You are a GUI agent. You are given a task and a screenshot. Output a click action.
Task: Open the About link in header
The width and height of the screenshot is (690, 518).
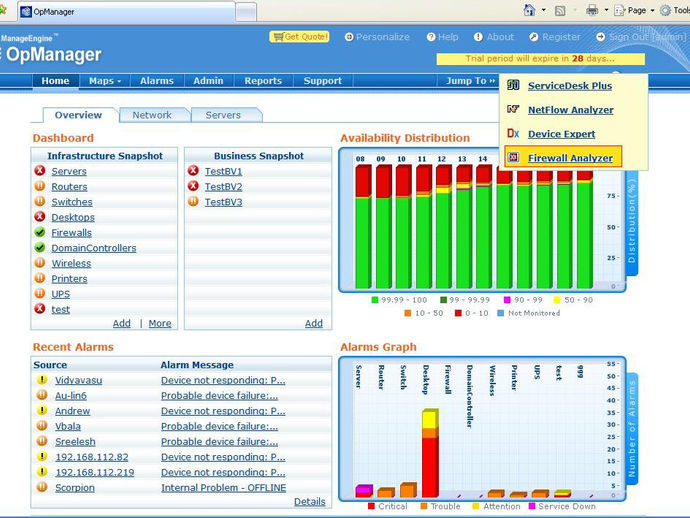click(494, 37)
